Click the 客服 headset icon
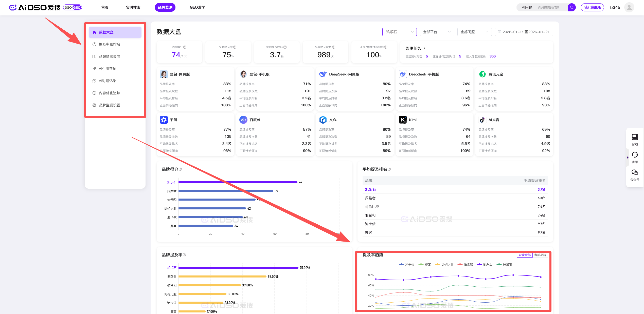Viewport: 644px width, 314px height. pyautogui.click(x=635, y=155)
